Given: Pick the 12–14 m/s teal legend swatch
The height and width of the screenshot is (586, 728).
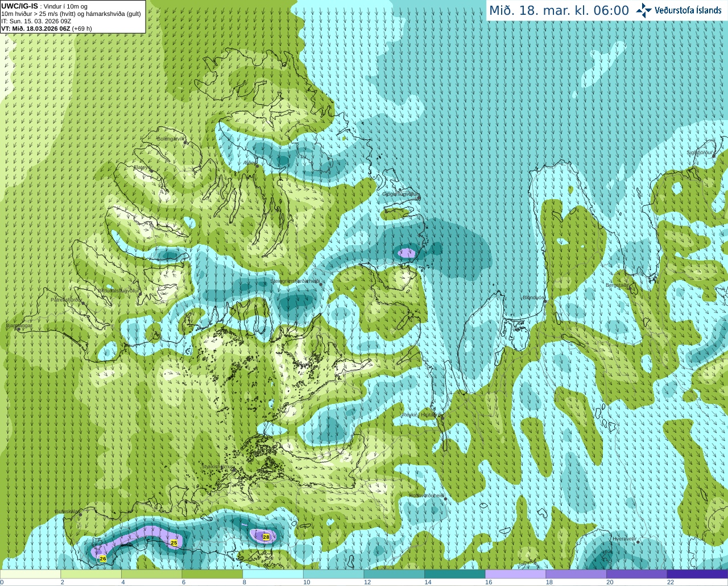Looking at the screenshot, I should pos(394,574).
